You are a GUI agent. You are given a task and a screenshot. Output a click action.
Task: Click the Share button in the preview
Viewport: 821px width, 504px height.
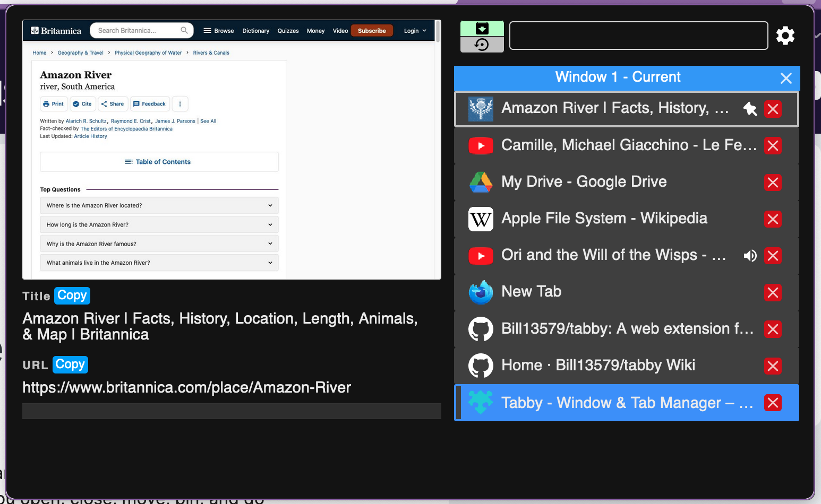point(113,104)
